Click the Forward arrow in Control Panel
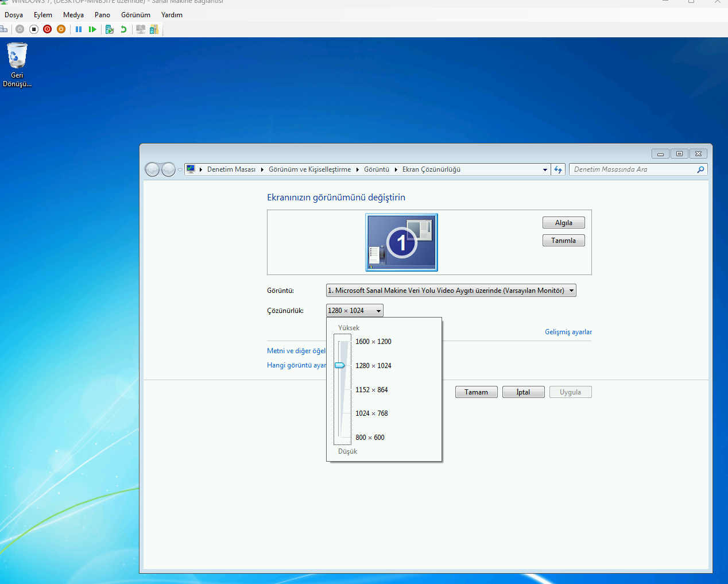This screenshot has width=728, height=584. (x=168, y=169)
